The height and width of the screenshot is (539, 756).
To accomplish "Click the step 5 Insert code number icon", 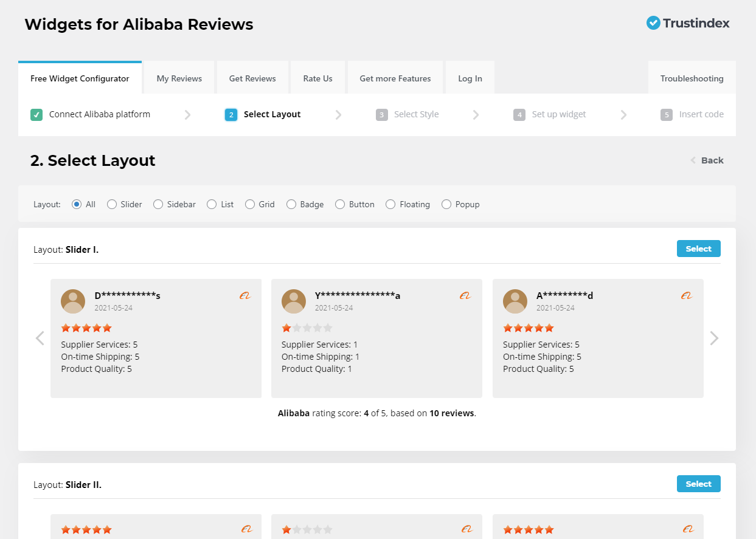I will pyautogui.click(x=667, y=115).
